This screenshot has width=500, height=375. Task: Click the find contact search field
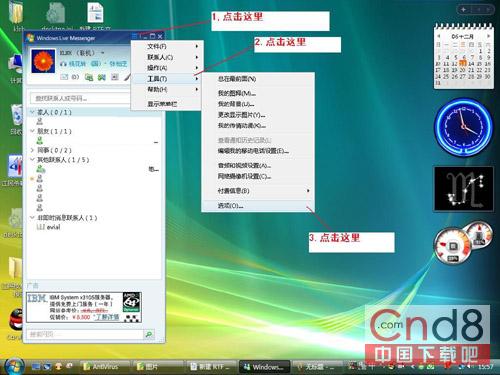tap(80, 98)
